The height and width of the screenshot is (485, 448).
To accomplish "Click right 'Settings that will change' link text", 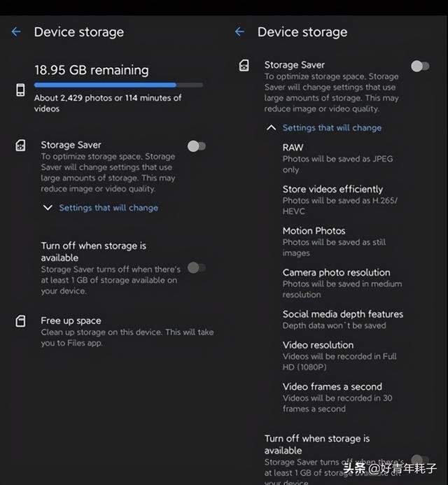I will tap(332, 128).
